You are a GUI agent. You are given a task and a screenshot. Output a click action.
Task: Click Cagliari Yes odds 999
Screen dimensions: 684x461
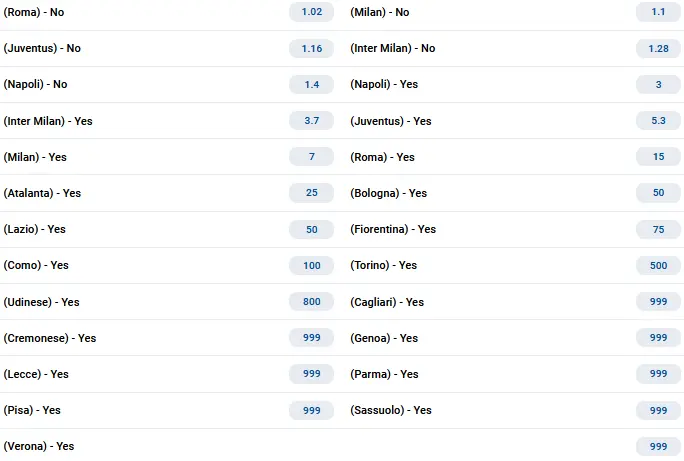tap(658, 301)
